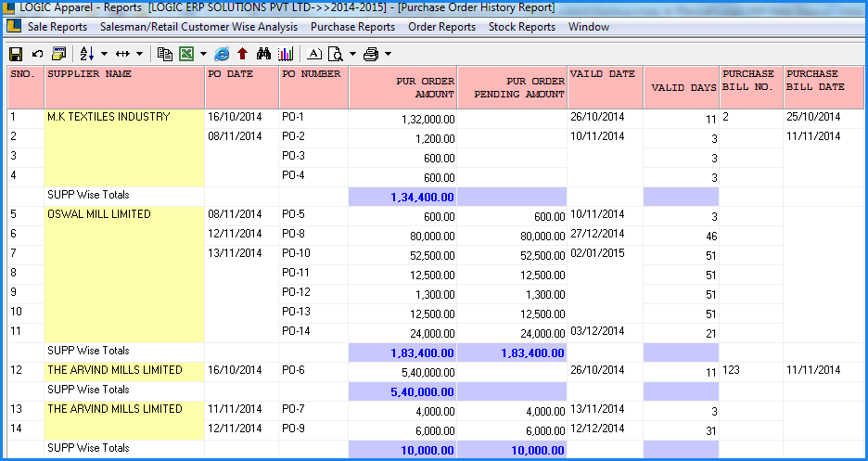Click the LOGIC app icon in menu bar

pos(14,26)
